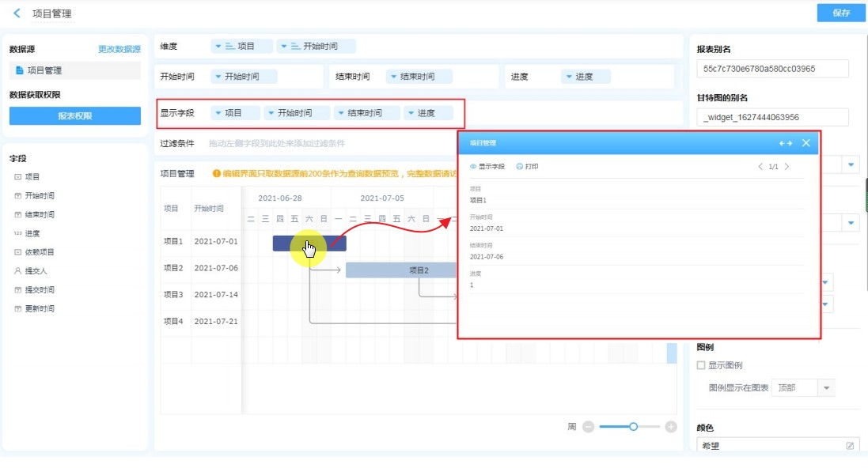868x468 pixels.
Task: Toggle 显示字段 eye icon in popup
Action: coord(474,167)
